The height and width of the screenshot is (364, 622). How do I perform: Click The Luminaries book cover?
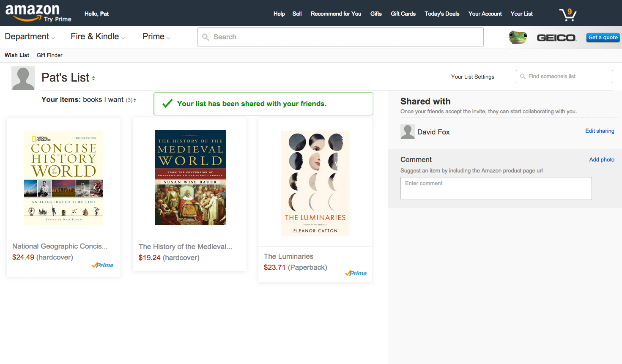click(x=315, y=183)
